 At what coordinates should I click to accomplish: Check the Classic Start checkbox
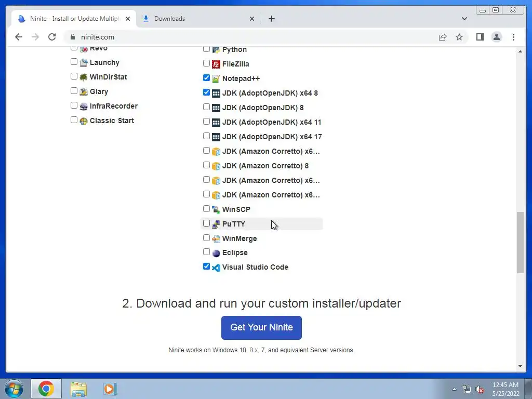pyautogui.click(x=74, y=120)
